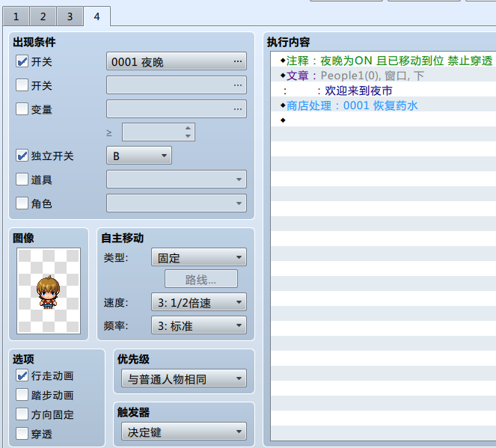Open the 触发器 dropdown showing 决定键
The width and height of the screenshot is (496, 448).
point(184,432)
